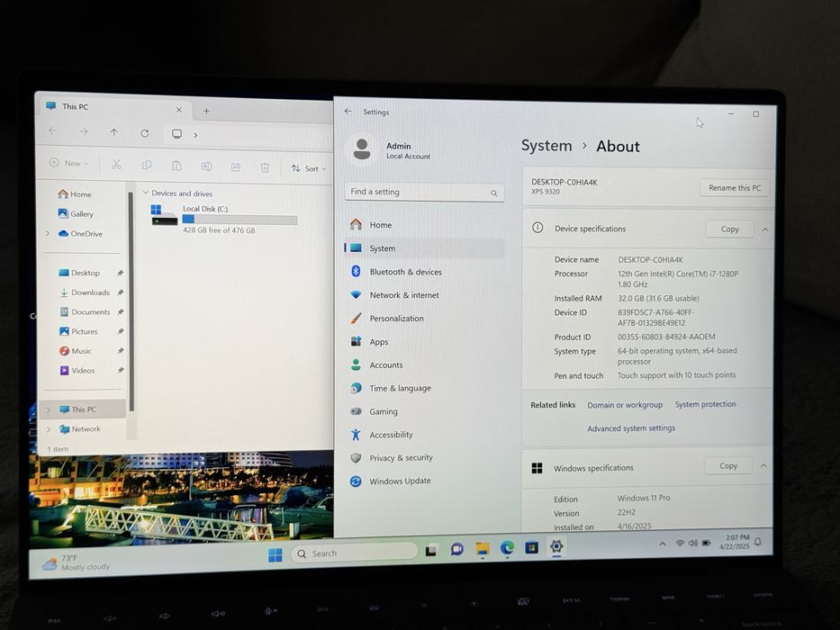The width and height of the screenshot is (840, 630).
Task: Select Home in Settings sidebar
Action: [424, 225]
